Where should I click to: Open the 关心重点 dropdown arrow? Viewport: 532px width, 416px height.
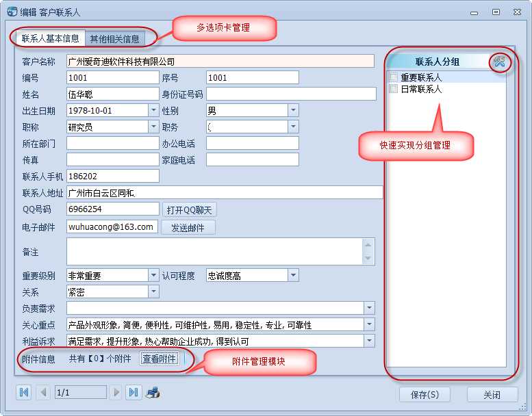(369, 324)
